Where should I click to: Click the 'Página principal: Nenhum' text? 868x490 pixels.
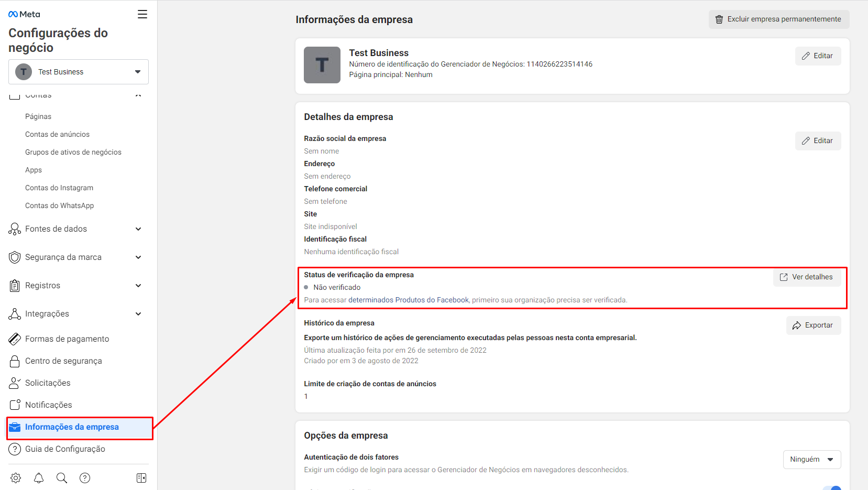click(x=391, y=75)
